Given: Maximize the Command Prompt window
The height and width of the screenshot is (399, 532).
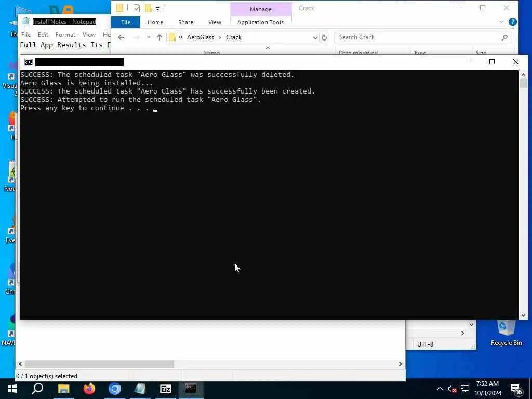Looking at the screenshot, I should pos(492,62).
